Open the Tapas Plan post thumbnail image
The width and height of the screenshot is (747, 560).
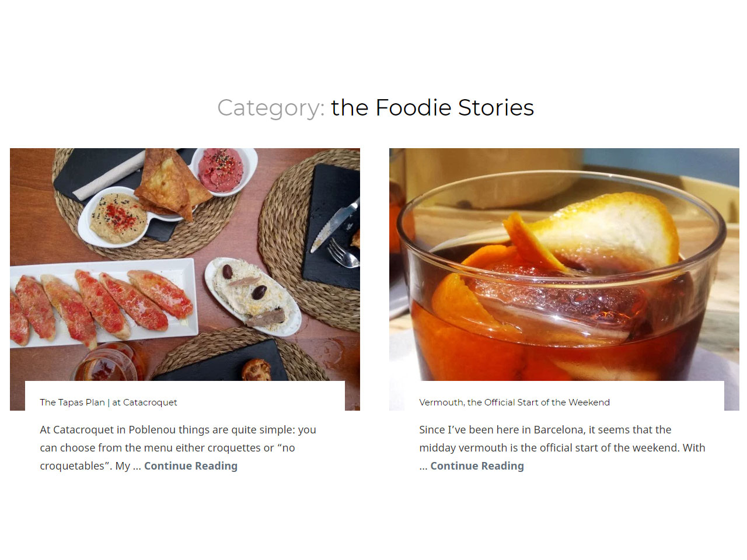(184, 264)
